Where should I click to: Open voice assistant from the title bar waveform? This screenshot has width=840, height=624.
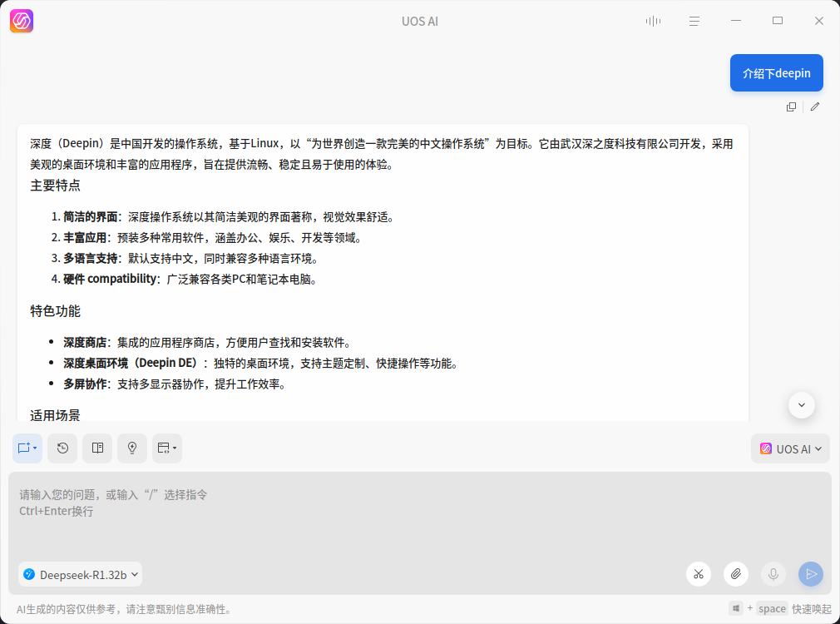(x=653, y=21)
